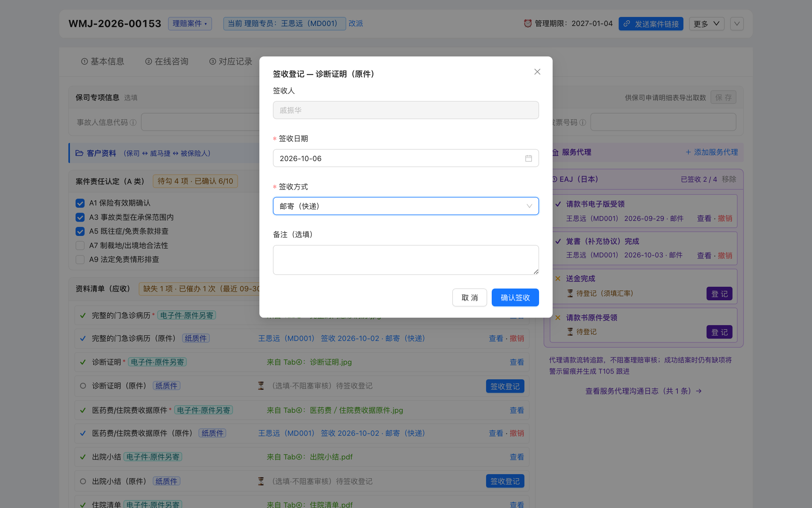Click the 移除 link for EAJ（日本）
The height and width of the screenshot is (508, 812).
coord(729,179)
